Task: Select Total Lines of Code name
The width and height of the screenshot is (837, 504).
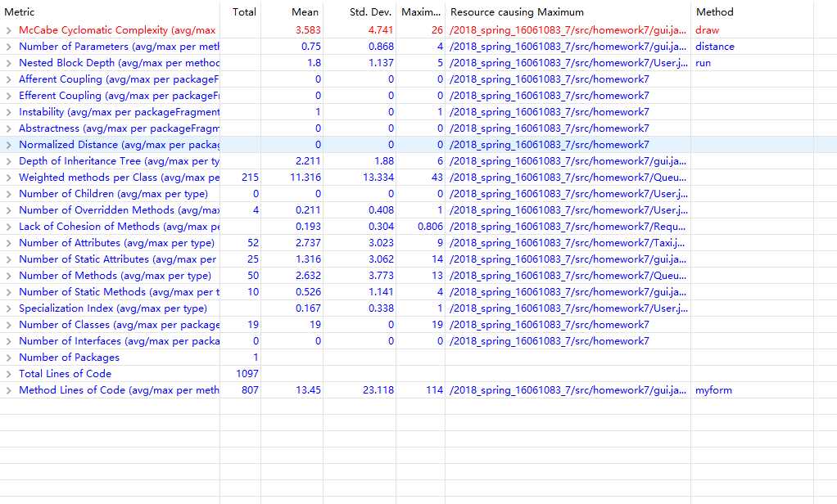Action: (66, 374)
